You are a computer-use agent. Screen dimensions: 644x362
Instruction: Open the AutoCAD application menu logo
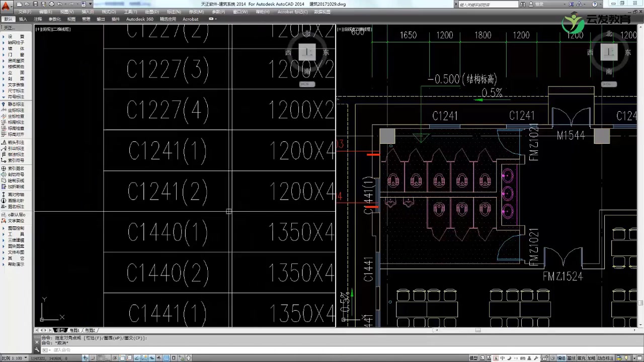6,7
